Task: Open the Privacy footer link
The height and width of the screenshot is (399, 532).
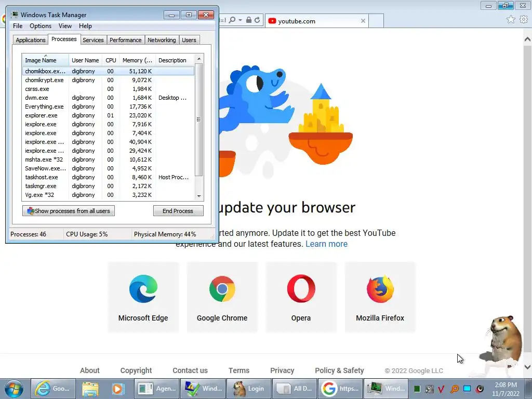Action: (x=282, y=370)
